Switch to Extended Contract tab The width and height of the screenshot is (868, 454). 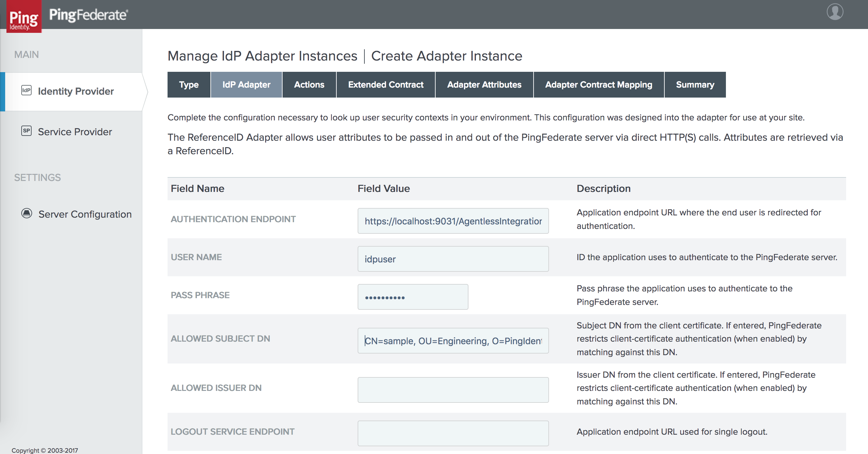pos(385,85)
